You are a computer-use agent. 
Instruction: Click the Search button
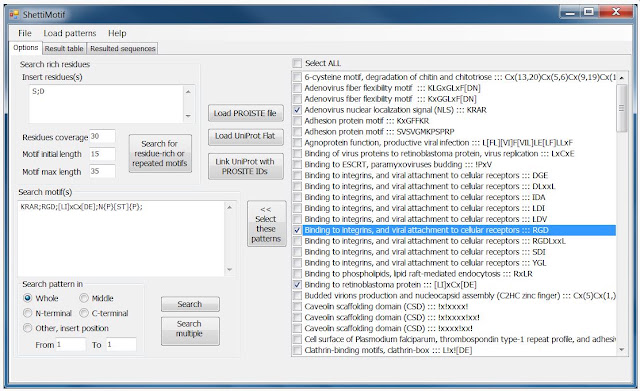coord(190,304)
